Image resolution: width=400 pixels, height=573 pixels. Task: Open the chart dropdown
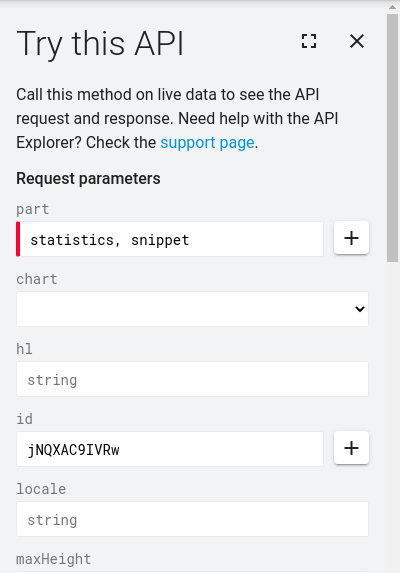click(193, 309)
